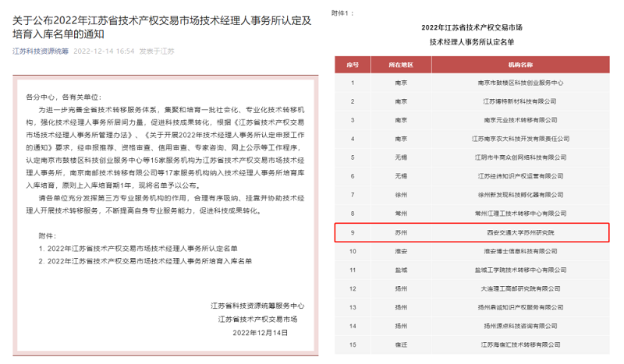Click the 序号 column header
The height and width of the screenshot is (364, 624).
tap(353, 65)
